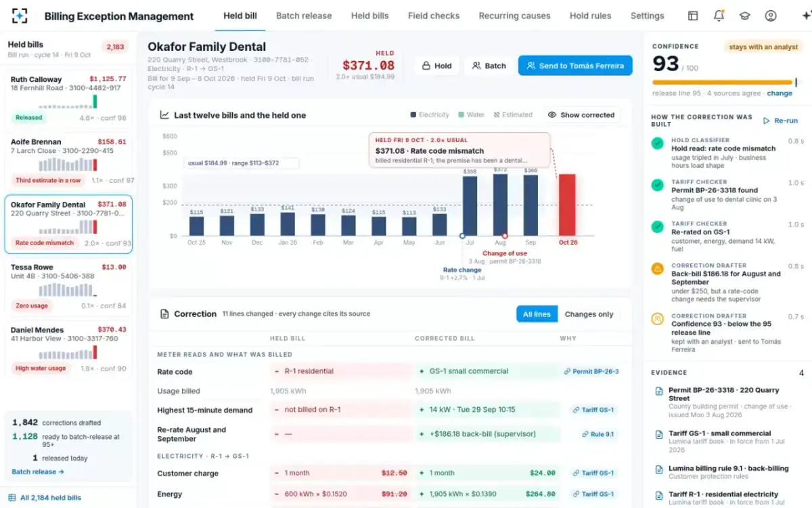Open Tariff R-1 residential electricity document icon
This screenshot has height=508, width=812.
(x=659, y=495)
